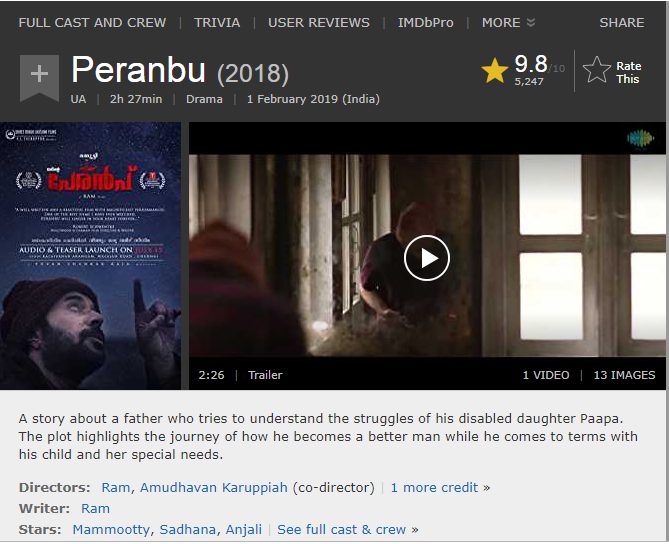
Task: Click the SHARE button
Action: pos(622,23)
